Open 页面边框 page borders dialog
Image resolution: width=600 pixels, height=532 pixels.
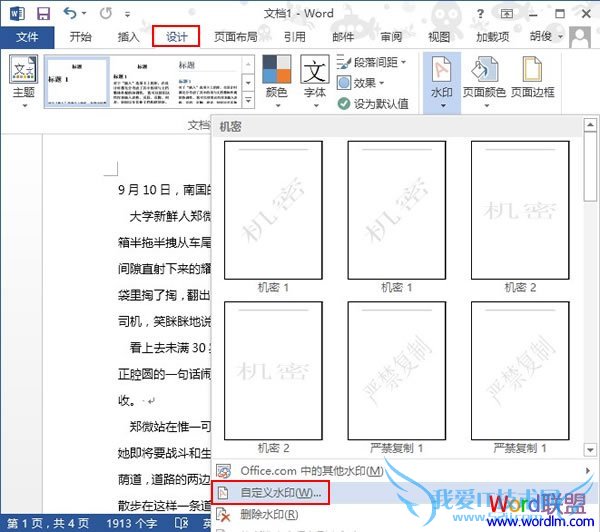pyautogui.click(x=533, y=77)
